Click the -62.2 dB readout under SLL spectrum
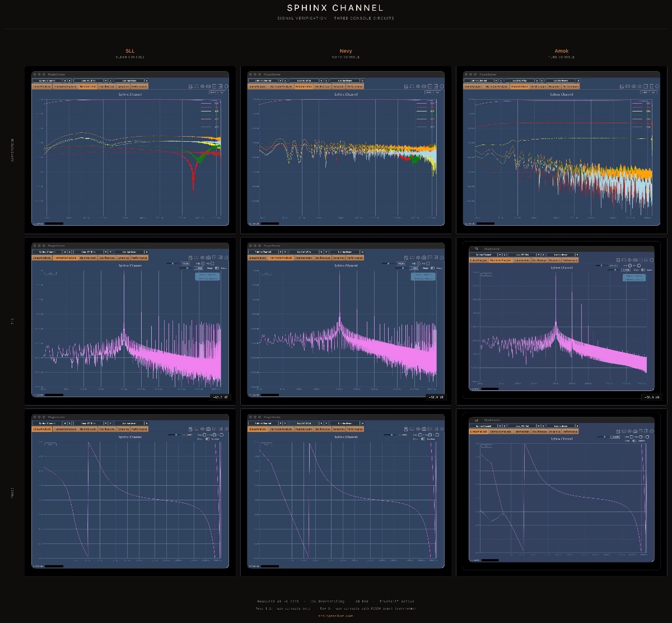Image resolution: width=672 pixels, height=623 pixels. click(x=220, y=397)
